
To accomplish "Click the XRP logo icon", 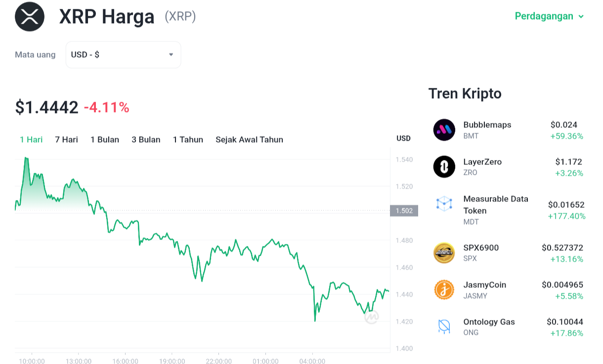I will [30, 16].
